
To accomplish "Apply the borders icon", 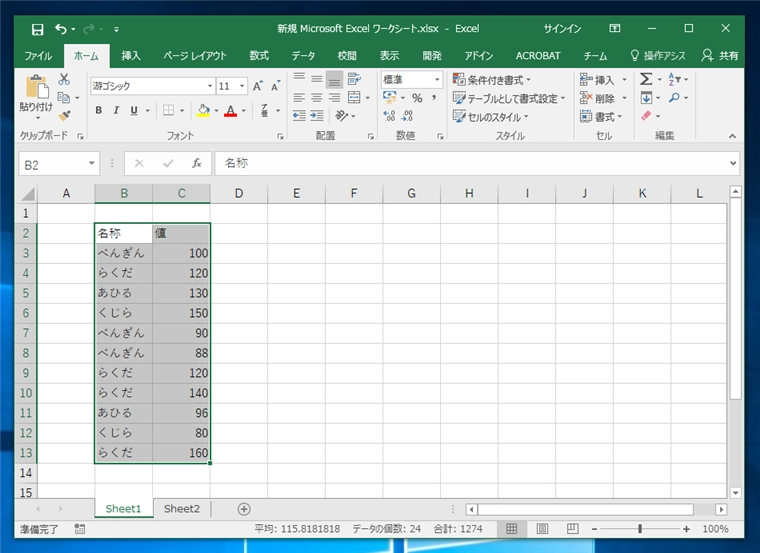I will click(x=168, y=111).
